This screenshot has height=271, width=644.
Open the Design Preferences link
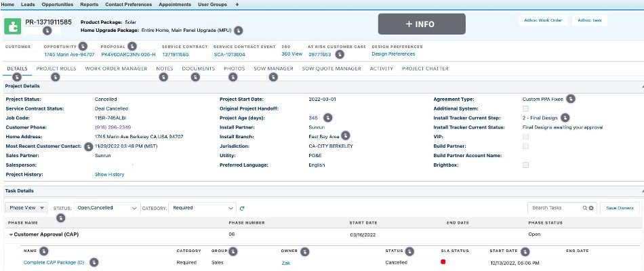[393, 54]
